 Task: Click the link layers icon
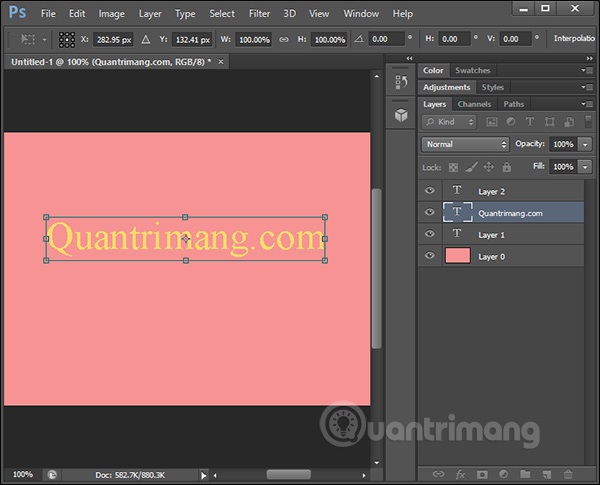coord(438,473)
